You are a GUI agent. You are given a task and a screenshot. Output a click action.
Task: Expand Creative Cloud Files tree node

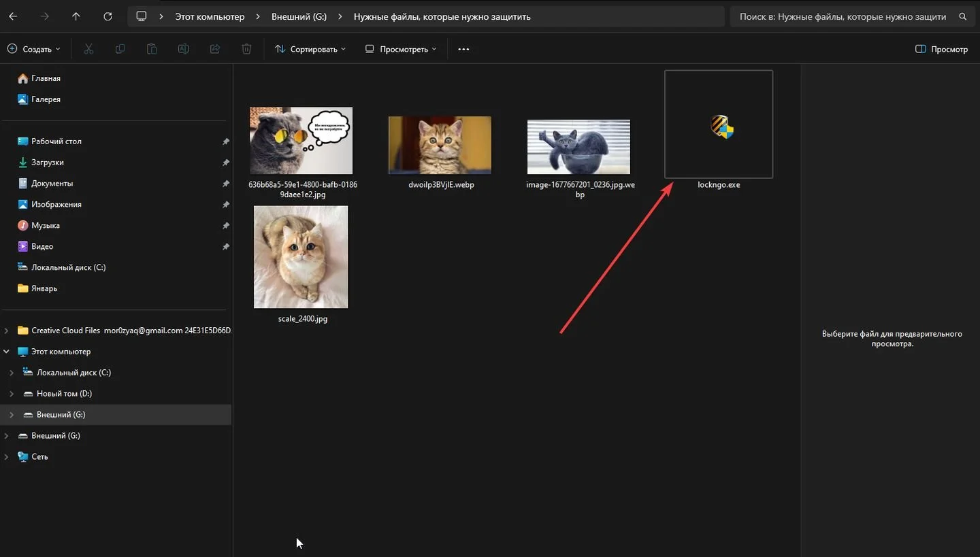coord(7,331)
